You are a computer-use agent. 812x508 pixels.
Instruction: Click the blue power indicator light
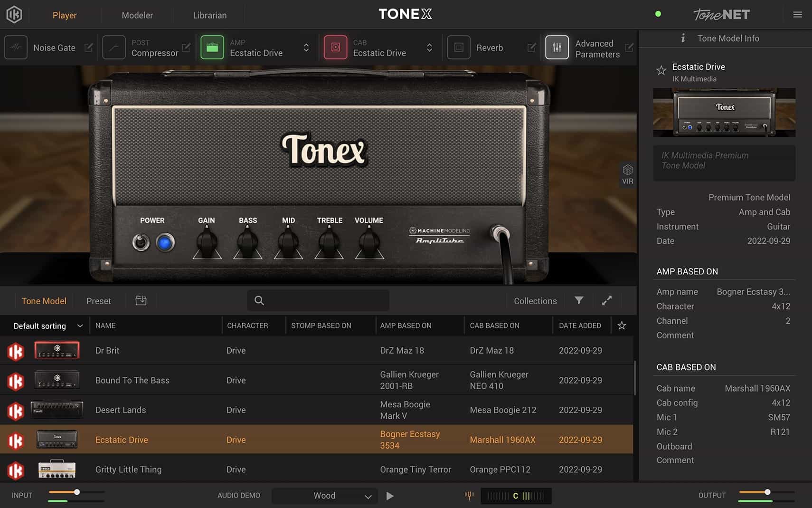click(165, 243)
